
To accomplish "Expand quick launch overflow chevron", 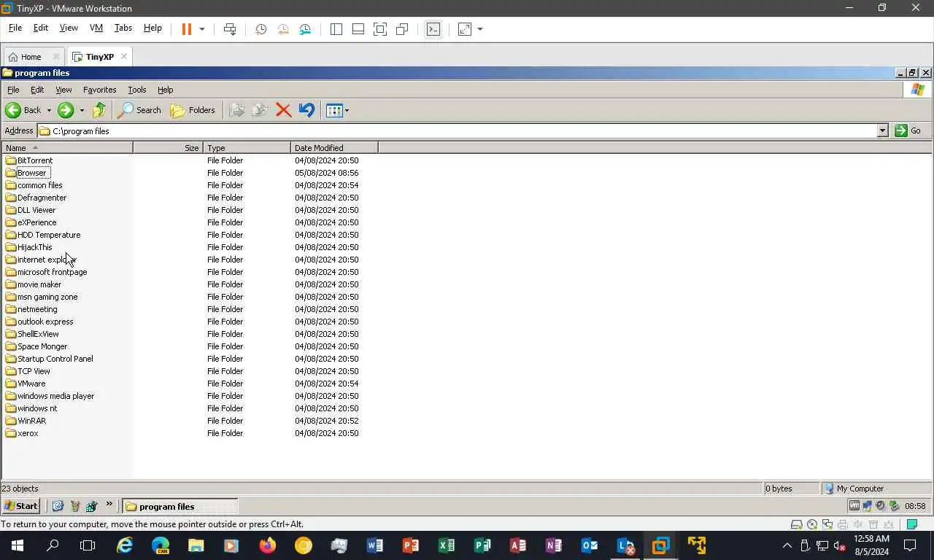I will 109,504.
